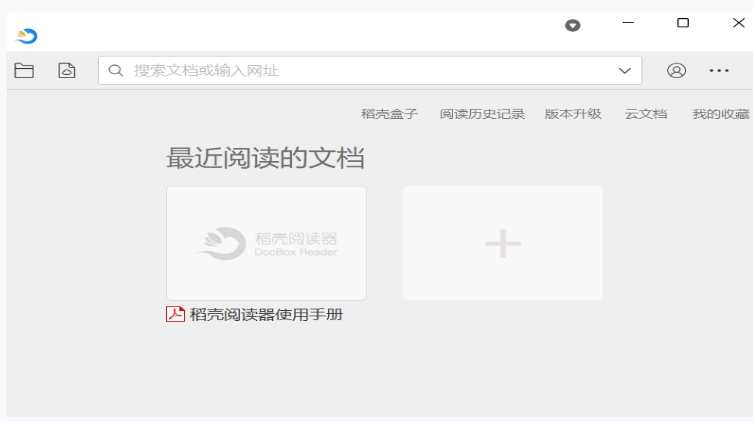Screen dimensions: 753x421
Task: Open 阅读历史记录 reading history
Action: 482,114
